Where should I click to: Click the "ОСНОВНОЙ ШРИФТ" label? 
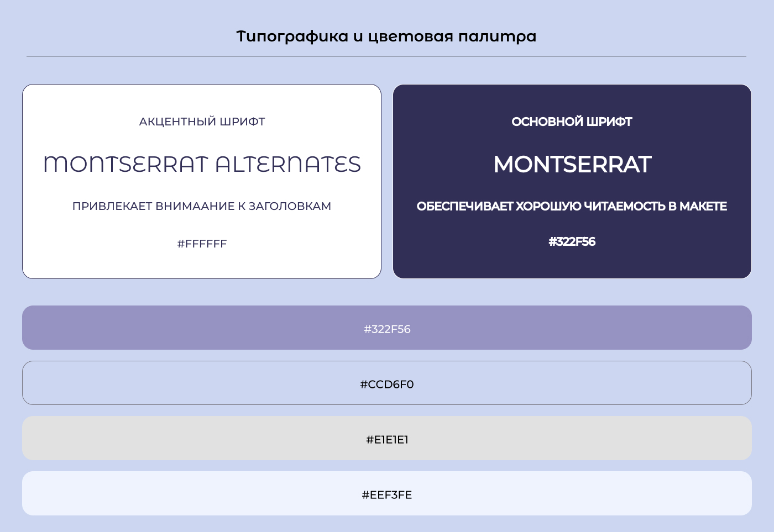pyautogui.click(x=572, y=122)
